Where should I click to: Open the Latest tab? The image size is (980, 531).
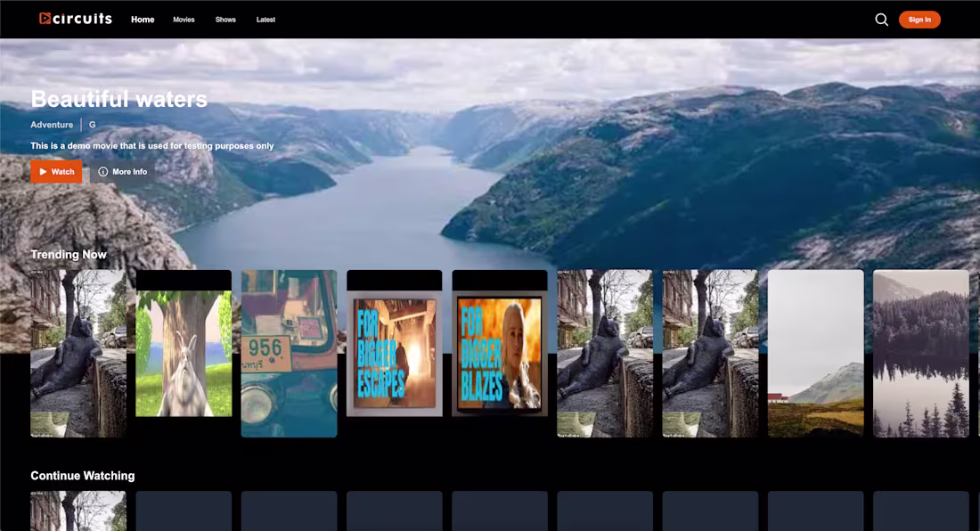click(265, 20)
